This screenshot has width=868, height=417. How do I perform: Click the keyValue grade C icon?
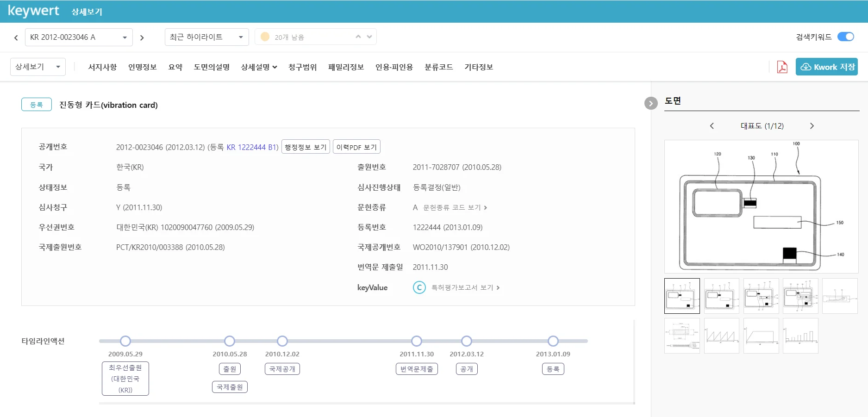pos(419,287)
